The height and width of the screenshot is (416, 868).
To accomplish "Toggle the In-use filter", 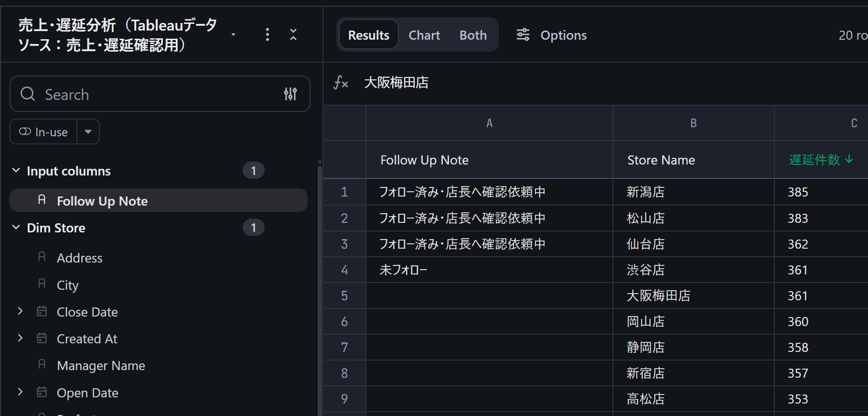I will click(43, 131).
